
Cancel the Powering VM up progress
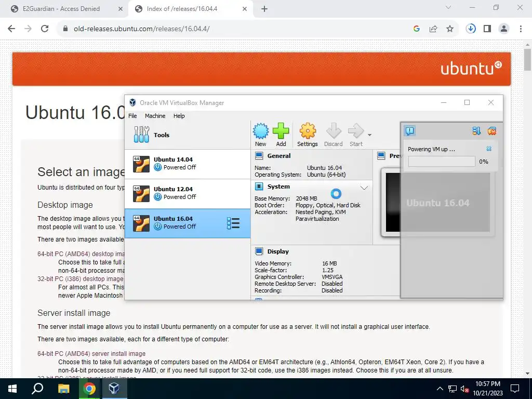click(x=489, y=149)
